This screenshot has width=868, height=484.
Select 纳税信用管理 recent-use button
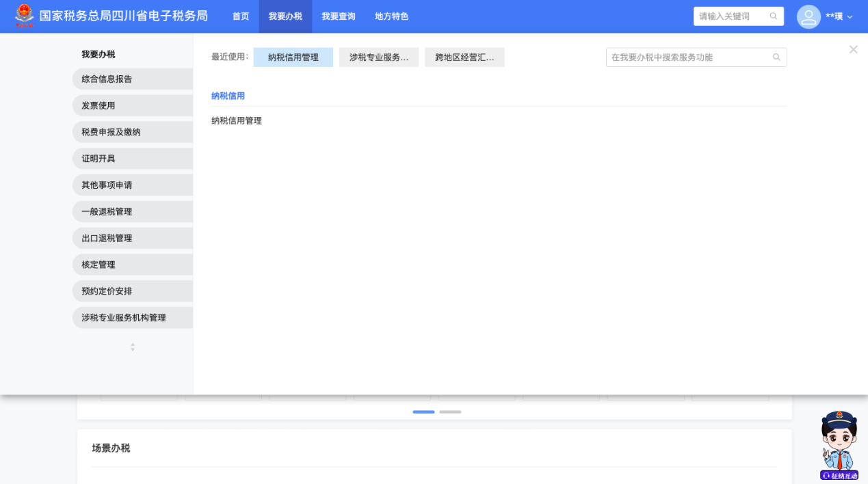point(293,57)
